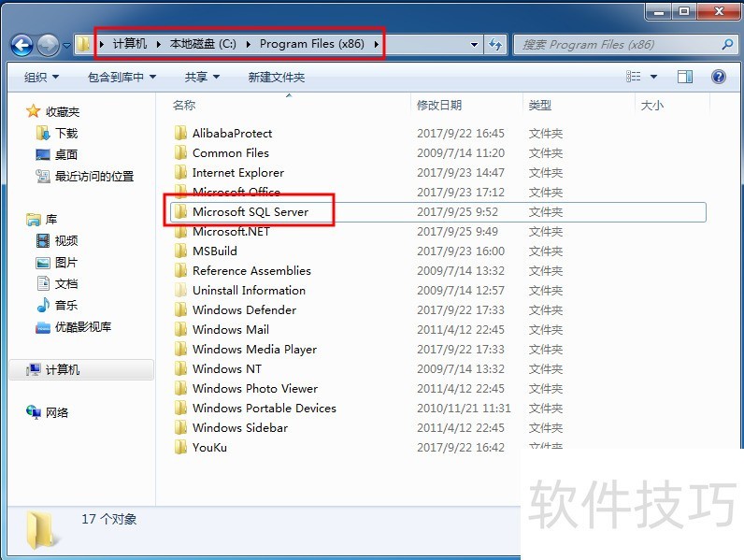744x560 pixels.
Task: Click the Windows Photo Viewer folder icon
Action: click(x=180, y=388)
